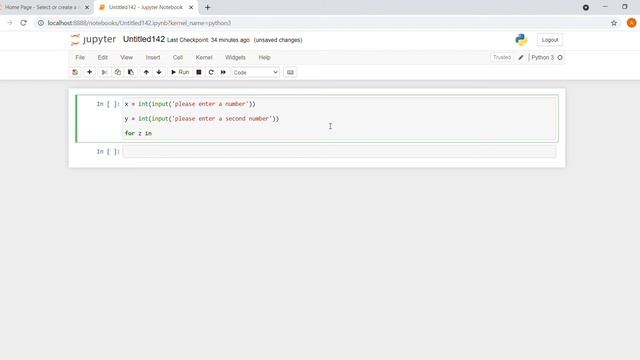Click the recording indicator icon in title bar
640x360 pixels.
[x=586, y=7]
